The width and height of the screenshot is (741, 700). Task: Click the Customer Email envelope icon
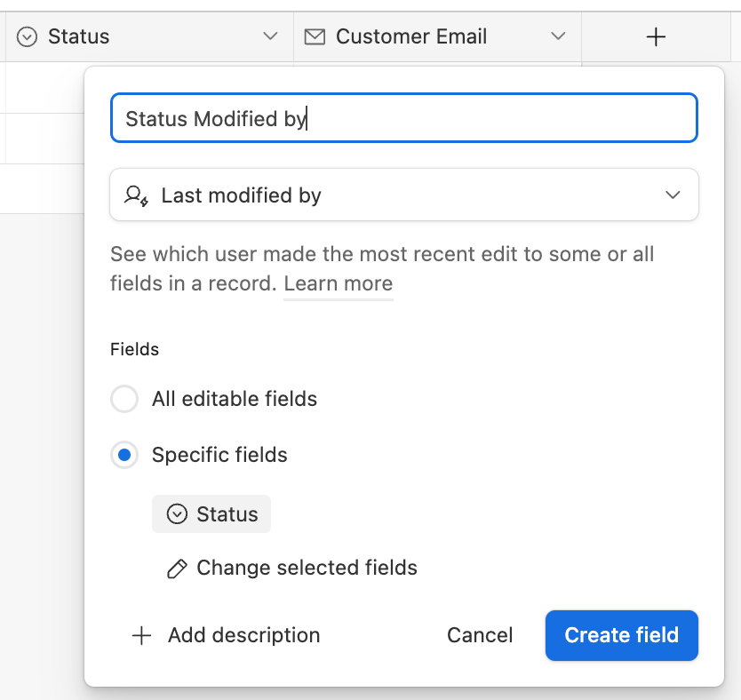315,36
